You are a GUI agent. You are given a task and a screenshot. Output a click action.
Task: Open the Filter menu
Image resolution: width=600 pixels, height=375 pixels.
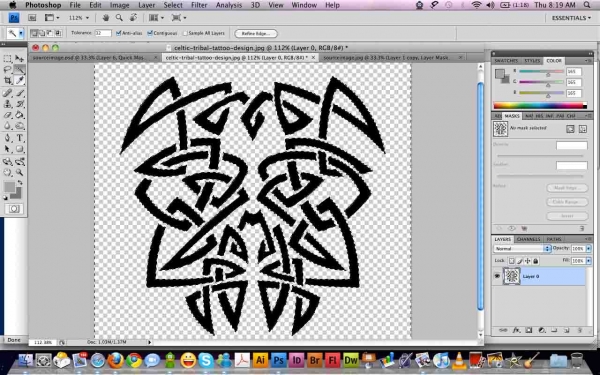point(199,5)
